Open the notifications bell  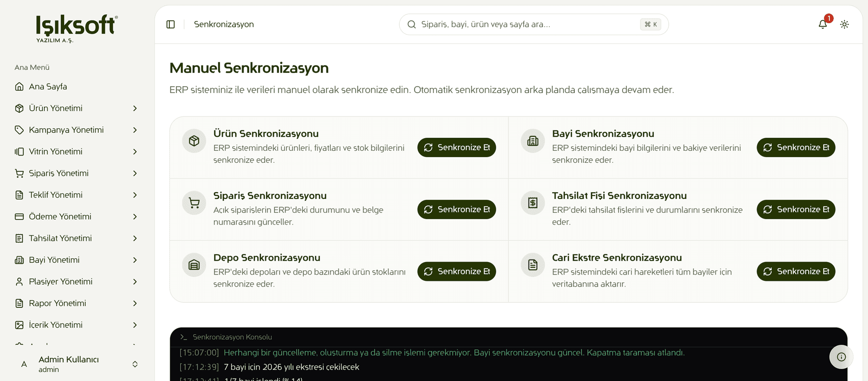pyautogui.click(x=823, y=24)
